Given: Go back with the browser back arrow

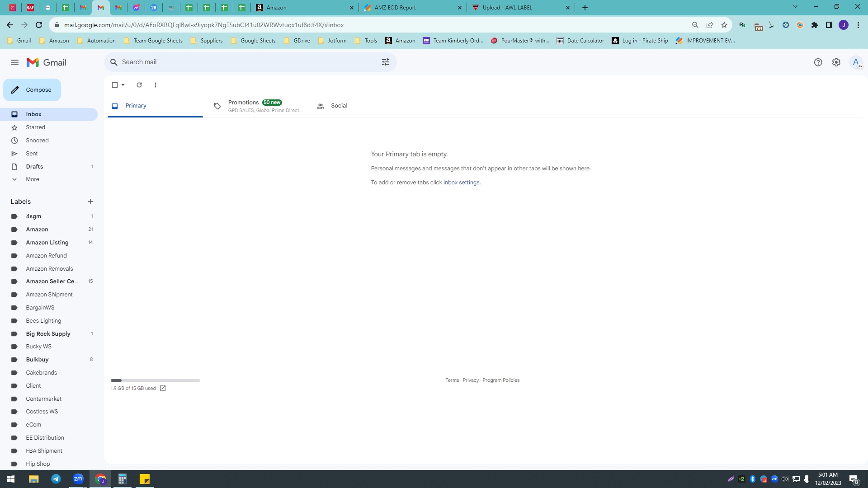Looking at the screenshot, I should coord(10,25).
